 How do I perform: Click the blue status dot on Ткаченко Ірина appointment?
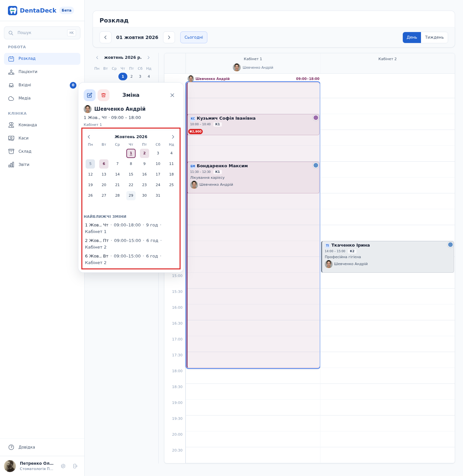[x=450, y=245]
